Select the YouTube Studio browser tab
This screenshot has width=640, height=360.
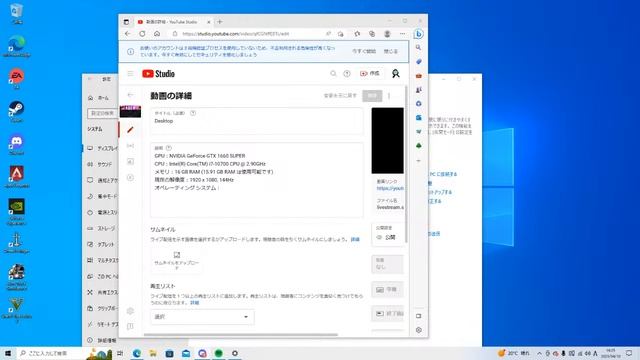point(174,22)
